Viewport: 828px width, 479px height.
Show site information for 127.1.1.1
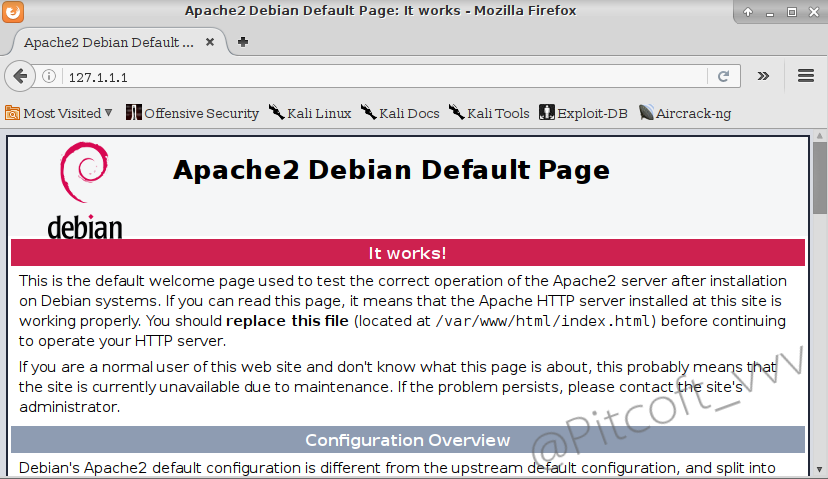(49, 77)
